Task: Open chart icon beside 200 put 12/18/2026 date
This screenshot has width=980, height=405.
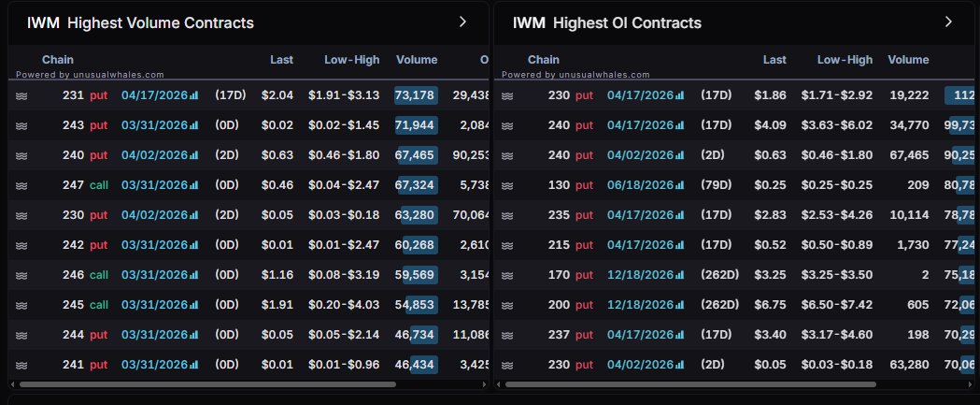Action: [x=679, y=306]
